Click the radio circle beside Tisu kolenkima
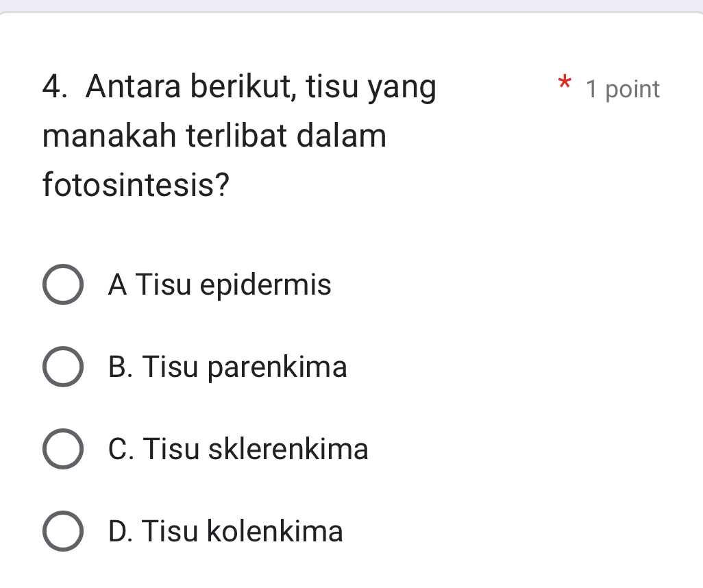 pyautogui.click(x=63, y=532)
